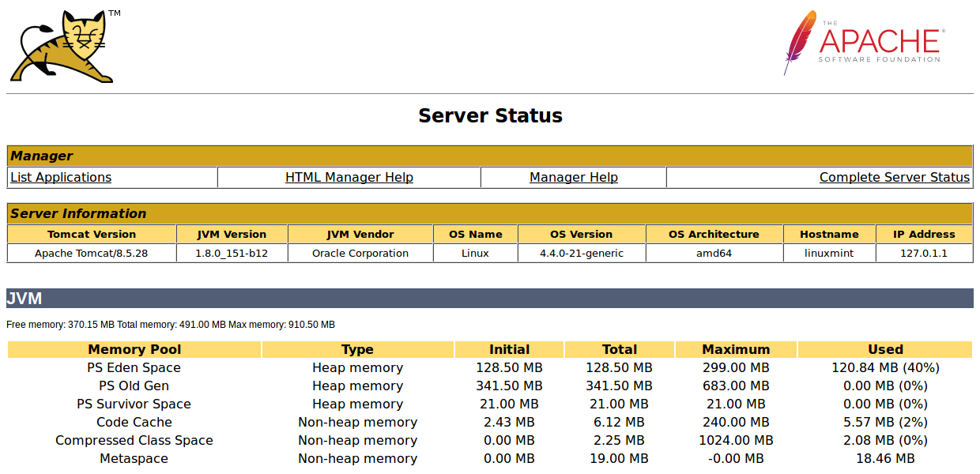Screen dimensions: 980x474
Task: Click the Hostname column header
Action: point(829,235)
